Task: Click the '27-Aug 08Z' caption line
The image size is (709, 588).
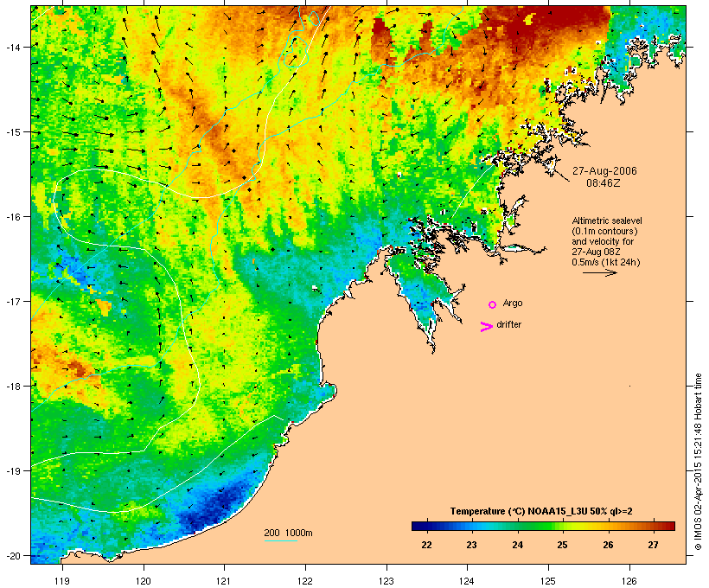Action: pyautogui.click(x=596, y=252)
